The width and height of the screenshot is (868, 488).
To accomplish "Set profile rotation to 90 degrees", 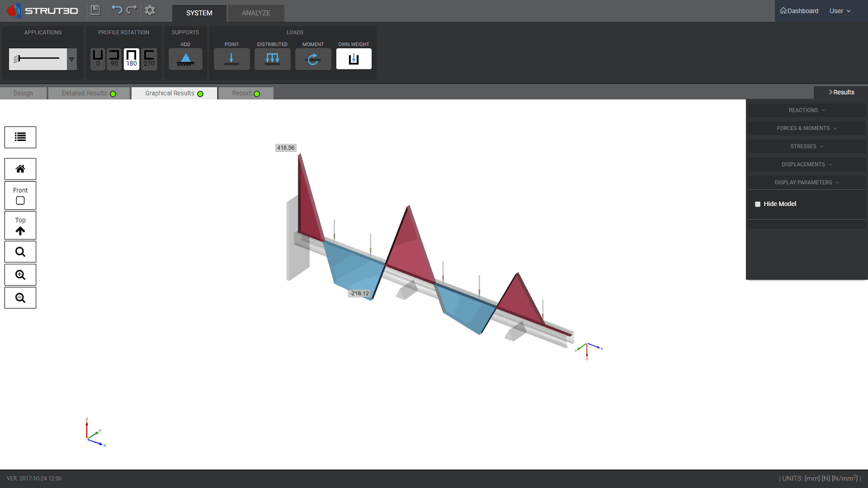I will (x=114, y=59).
